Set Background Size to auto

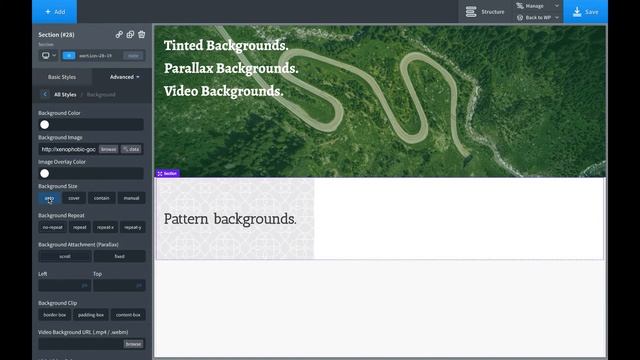tap(49, 198)
